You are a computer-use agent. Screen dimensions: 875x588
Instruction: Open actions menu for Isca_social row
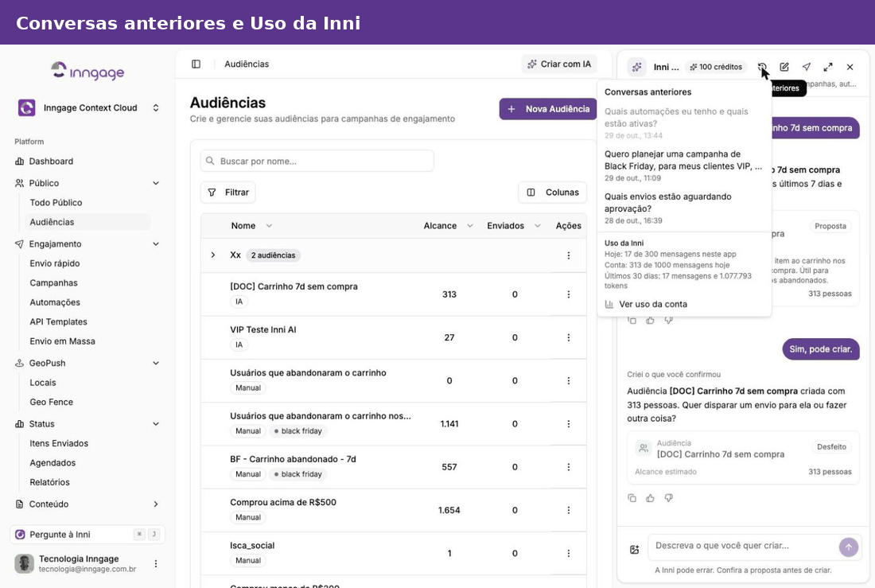[569, 553]
